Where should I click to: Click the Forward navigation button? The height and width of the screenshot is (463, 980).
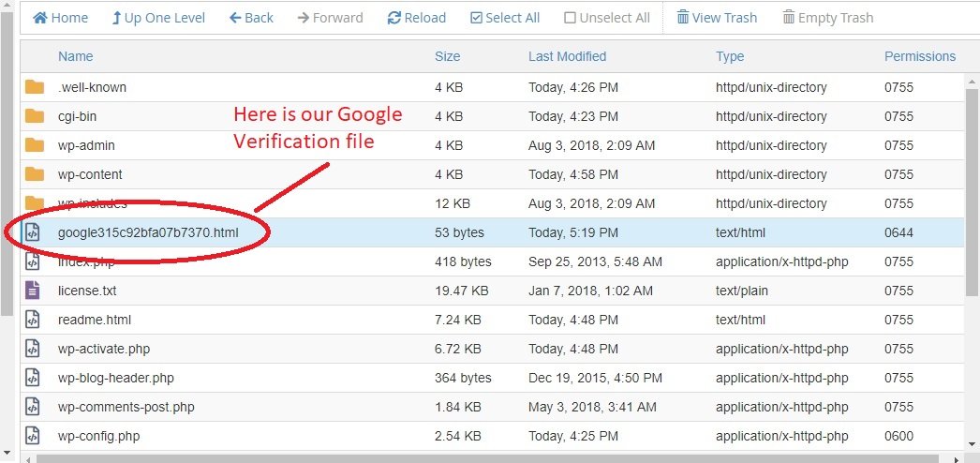330,18
